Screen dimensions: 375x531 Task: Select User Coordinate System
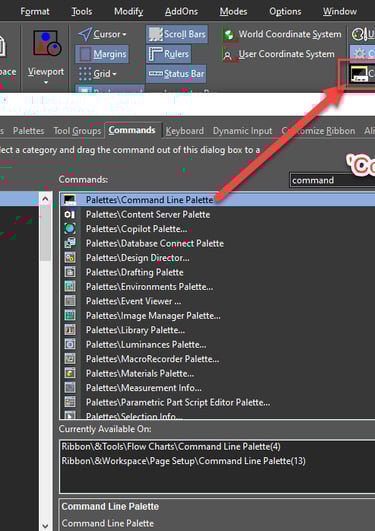click(279, 54)
